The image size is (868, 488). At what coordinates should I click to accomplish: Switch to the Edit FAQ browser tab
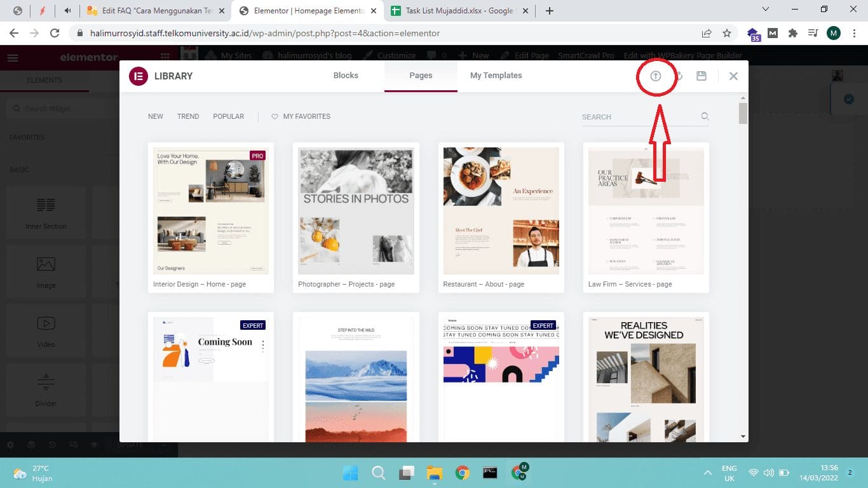pos(156,11)
